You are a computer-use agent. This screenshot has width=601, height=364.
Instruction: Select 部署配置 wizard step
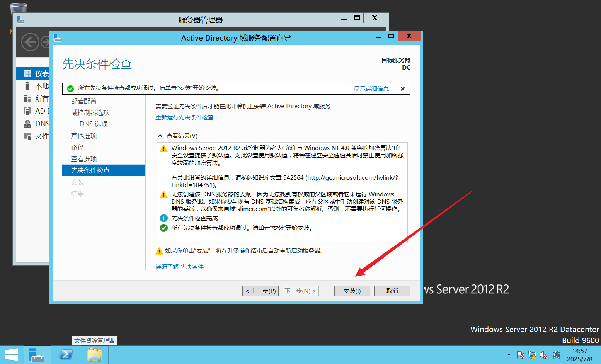coord(84,101)
